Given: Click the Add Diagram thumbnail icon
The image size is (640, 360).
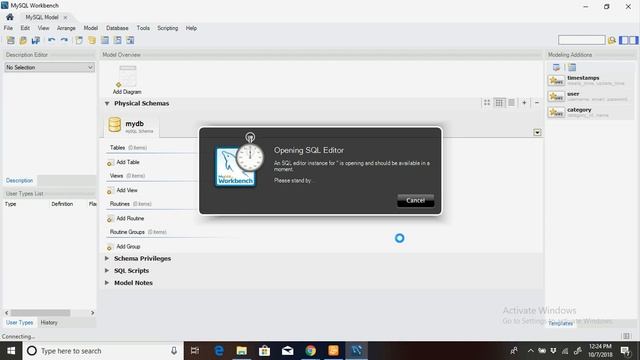Looking at the screenshot, I should (127, 76).
